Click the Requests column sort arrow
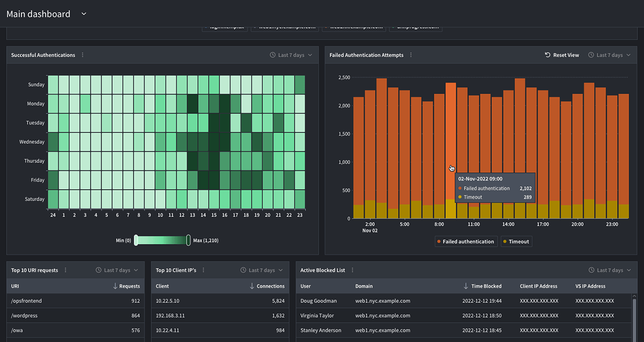 (x=115, y=286)
